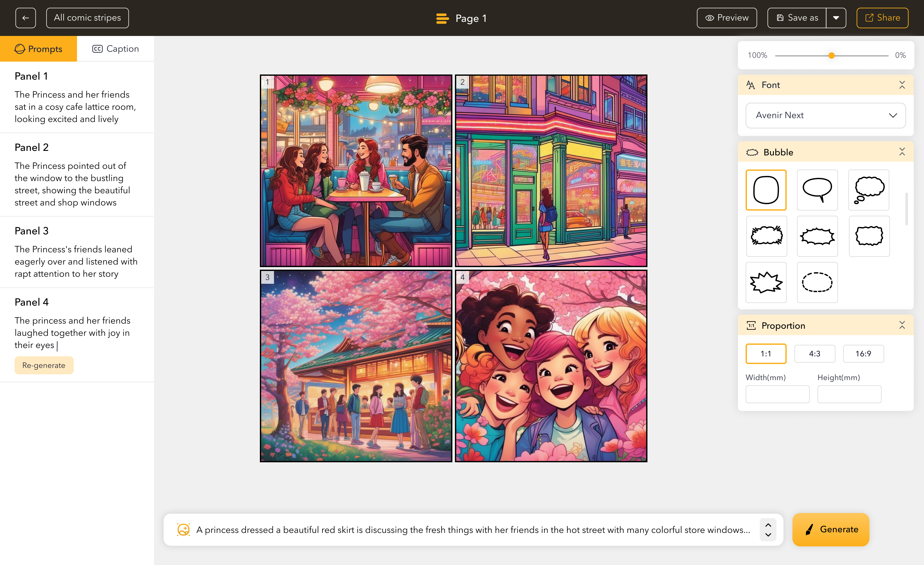This screenshot has width=924, height=565.
Task: Pick the cloud thought bubble shape
Action: 869,190
